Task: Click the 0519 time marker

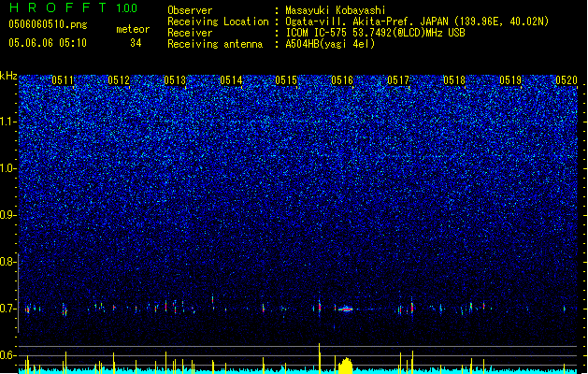Action: coord(510,80)
